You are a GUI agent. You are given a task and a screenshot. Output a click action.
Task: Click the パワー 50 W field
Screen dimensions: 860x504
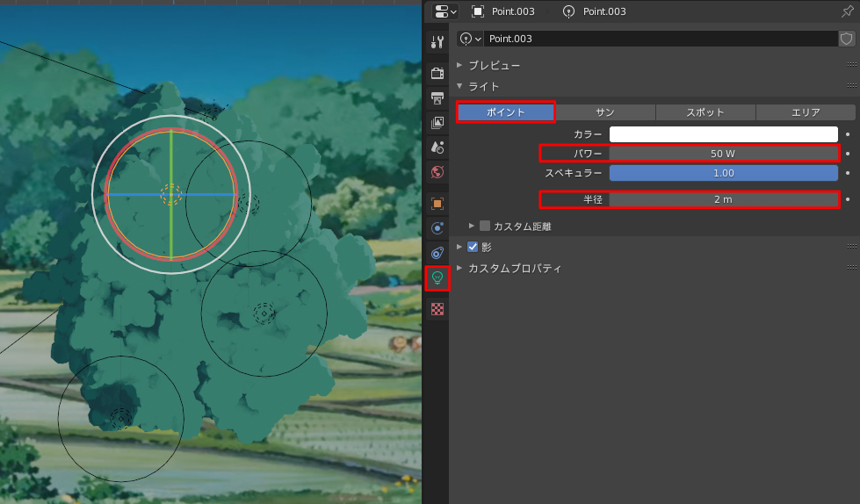tap(724, 154)
